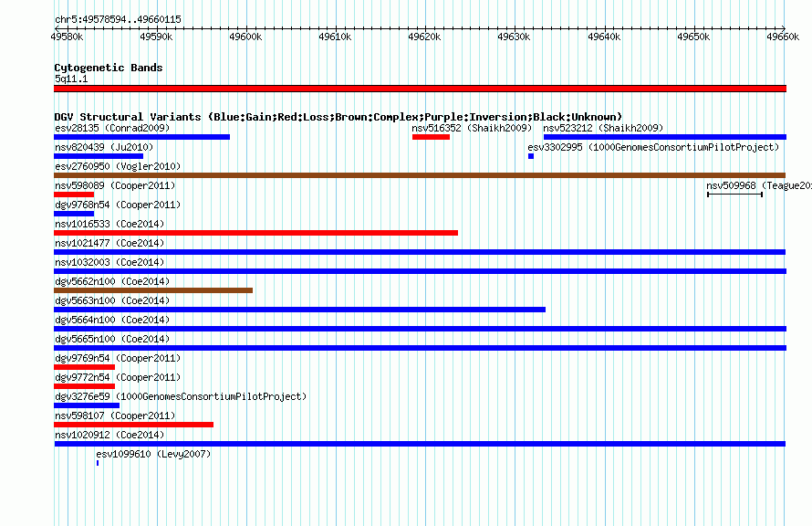Click the dgv5665n100 (Coe2014) label
The image size is (812, 526).
112,339
